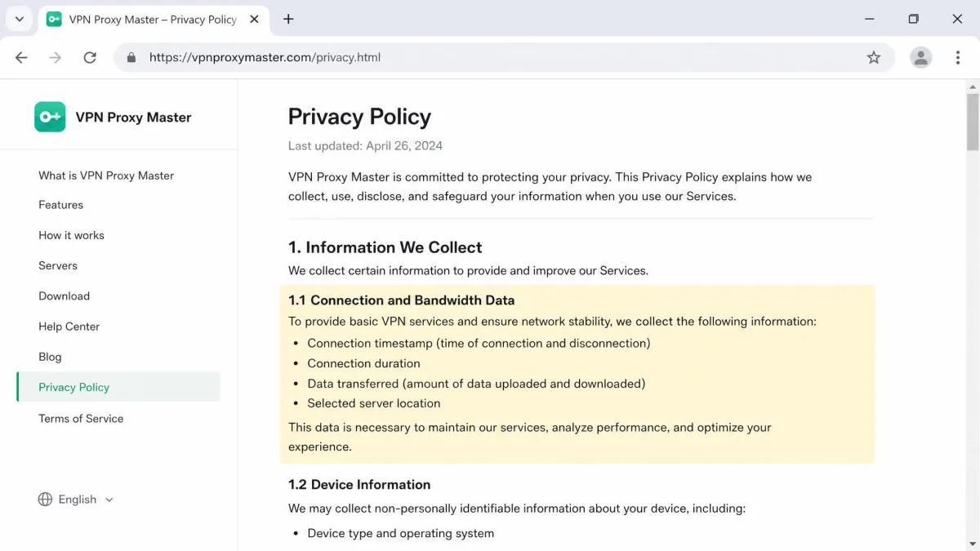The image size is (980, 551).
Task: Click the 'Selected server location' bullet item
Action: point(373,403)
